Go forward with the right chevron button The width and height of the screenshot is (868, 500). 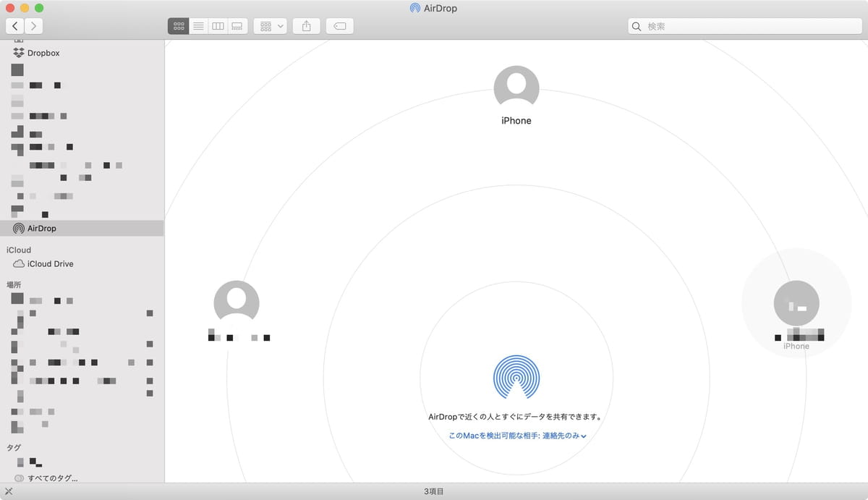click(x=34, y=26)
